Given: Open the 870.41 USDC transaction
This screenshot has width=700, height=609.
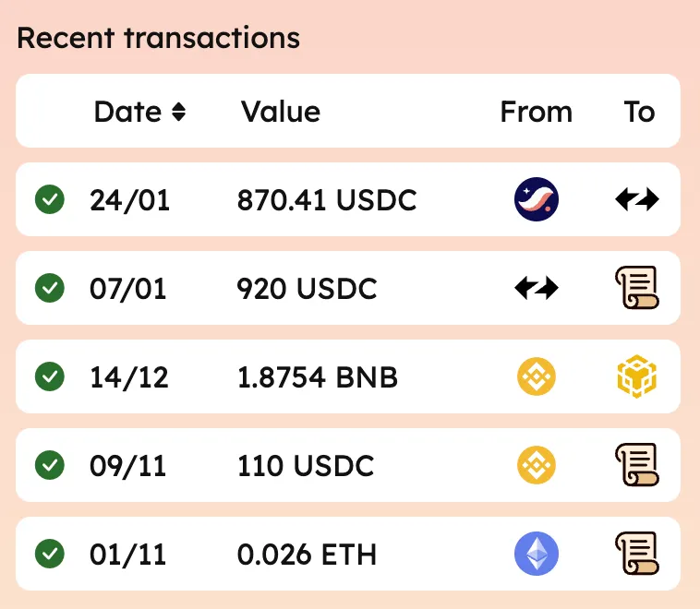Looking at the screenshot, I should [x=348, y=199].
